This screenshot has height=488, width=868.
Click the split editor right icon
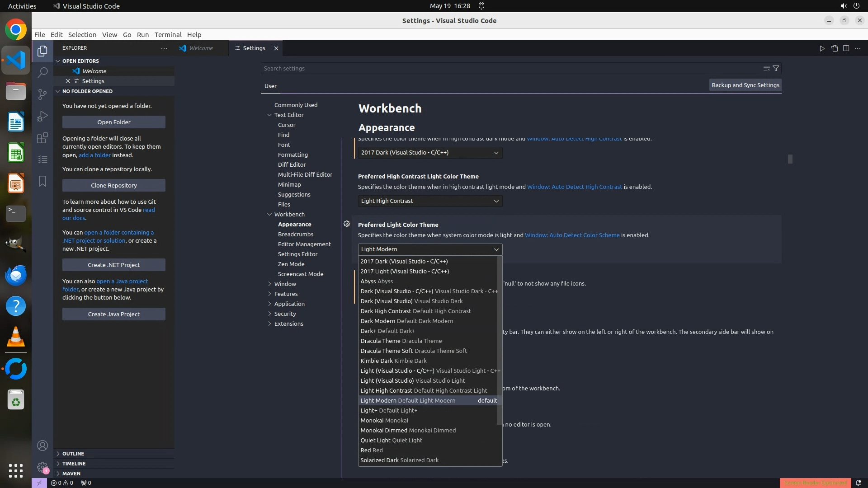coord(846,48)
